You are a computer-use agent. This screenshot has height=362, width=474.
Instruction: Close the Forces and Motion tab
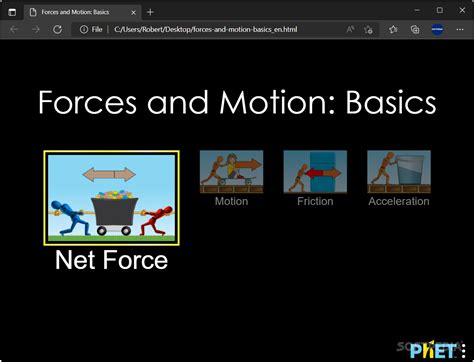pyautogui.click(x=133, y=12)
